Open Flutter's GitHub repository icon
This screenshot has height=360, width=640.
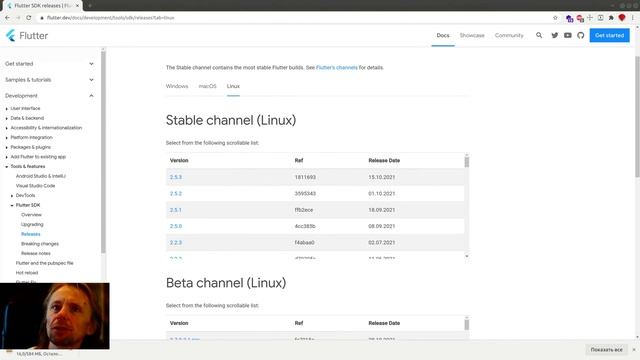click(580, 36)
